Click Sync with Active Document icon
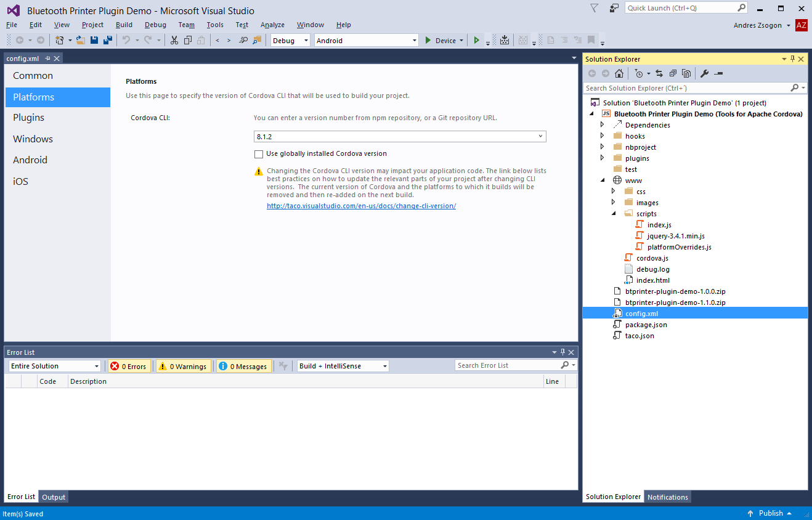The height and width of the screenshot is (520, 812). (x=659, y=73)
